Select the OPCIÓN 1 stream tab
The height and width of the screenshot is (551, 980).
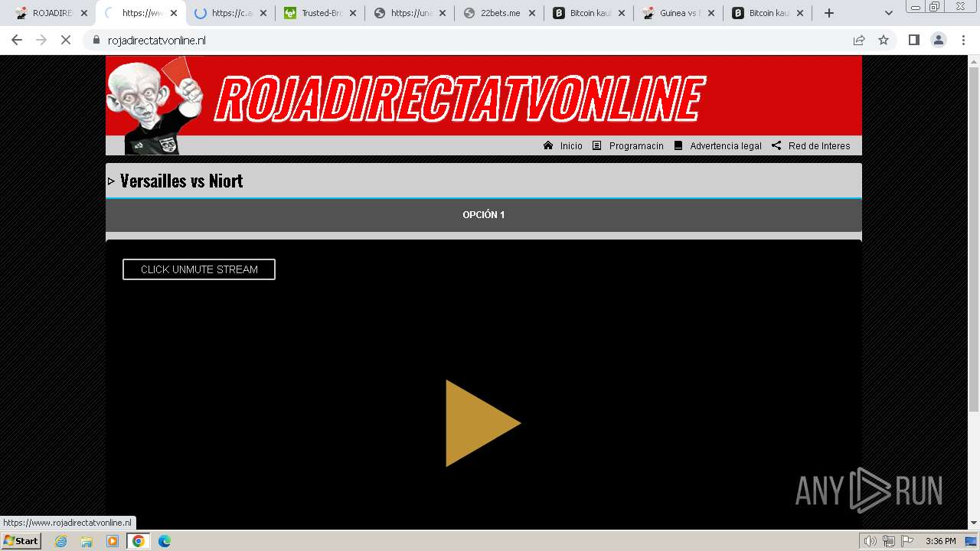[484, 215]
